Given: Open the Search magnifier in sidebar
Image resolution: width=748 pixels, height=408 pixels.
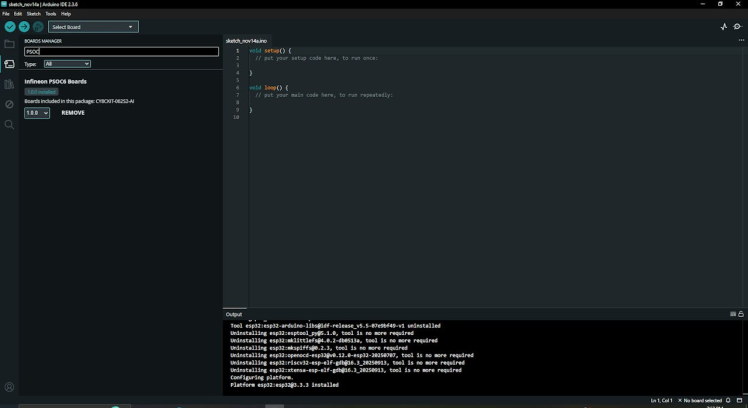Looking at the screenshot, I should [9, 125].
